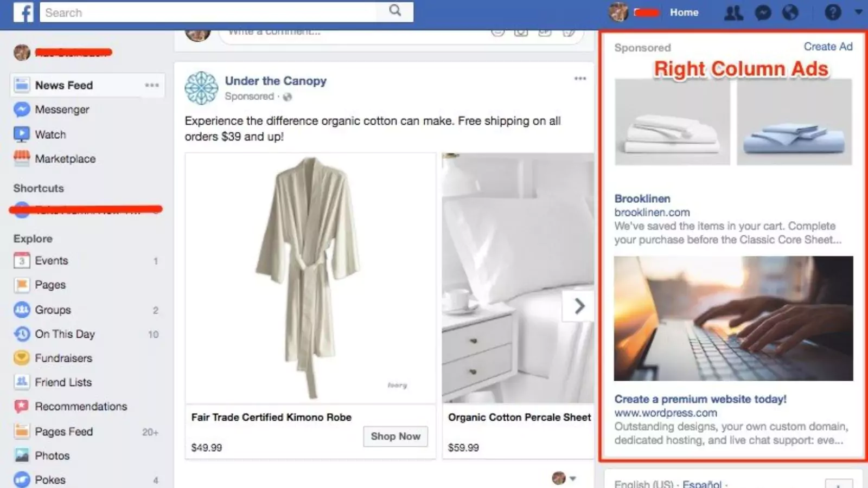868x488 pixels.
Task: Open Groups label in sidebar
Action: click(53, 310)
